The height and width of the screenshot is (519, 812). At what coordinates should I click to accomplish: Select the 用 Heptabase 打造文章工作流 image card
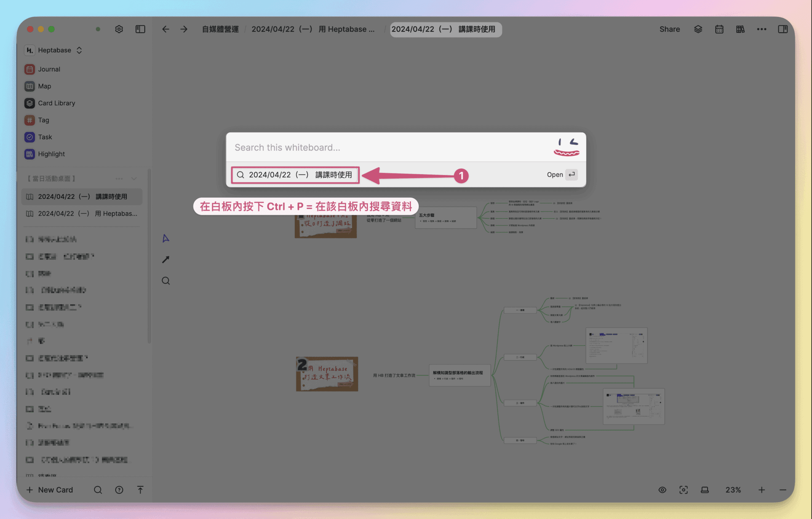click(327, 374)
